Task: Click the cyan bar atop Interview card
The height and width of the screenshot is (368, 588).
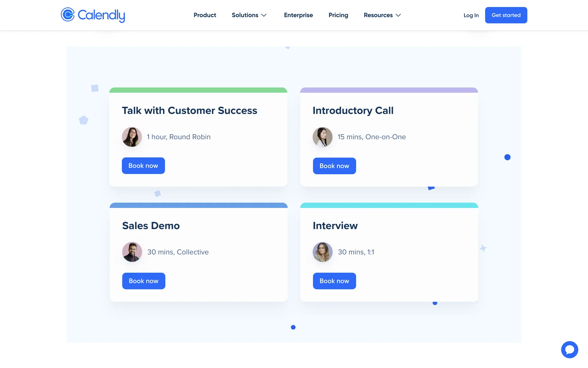Action: 389,205
